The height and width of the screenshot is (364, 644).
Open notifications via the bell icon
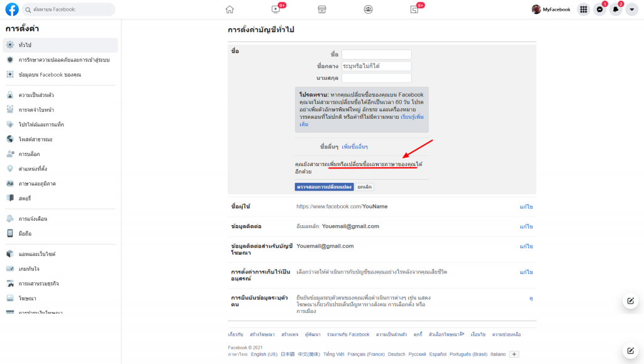[x=616, y=9]
